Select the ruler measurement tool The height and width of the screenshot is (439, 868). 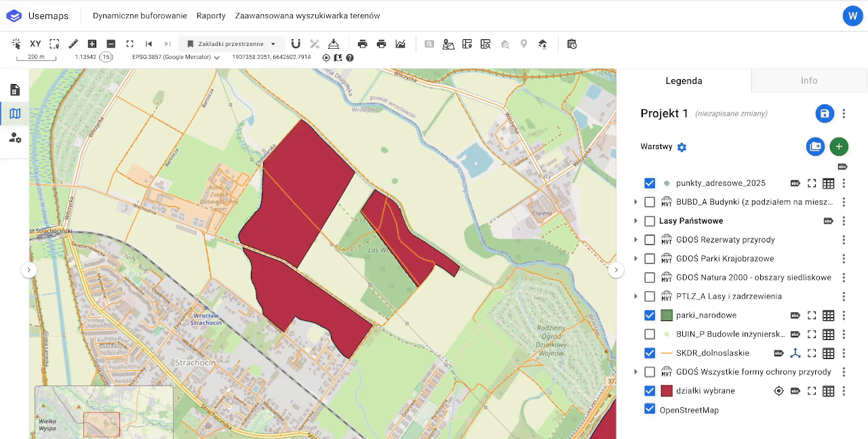pyautogui.click(x=73, y=44)
